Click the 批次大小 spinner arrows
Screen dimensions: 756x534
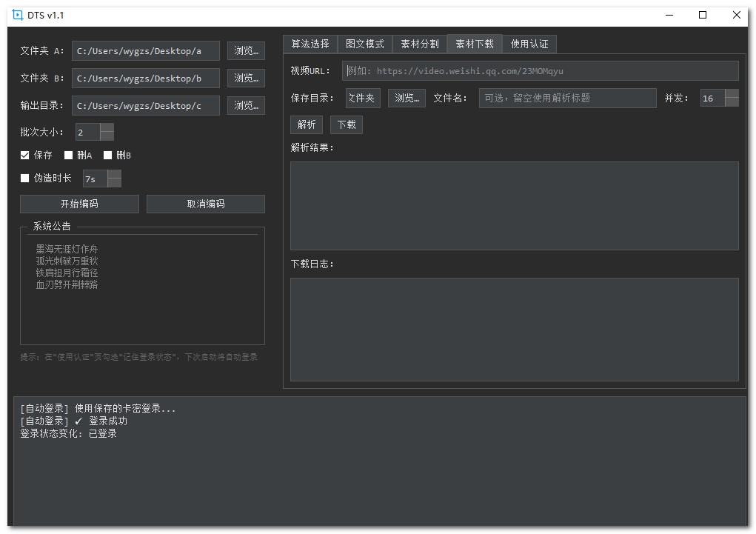(x=107, y=133)
